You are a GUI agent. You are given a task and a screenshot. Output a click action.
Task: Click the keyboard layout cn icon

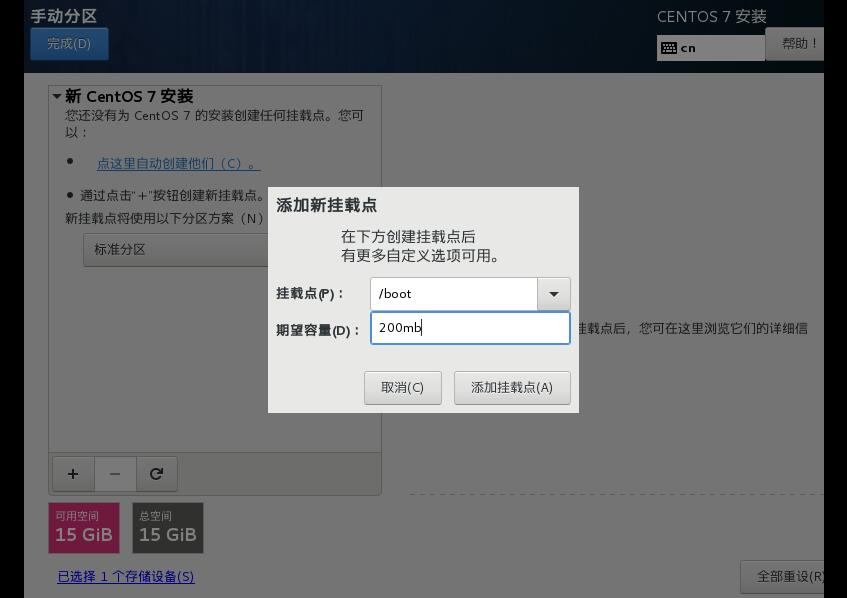[x=669, y=48]
